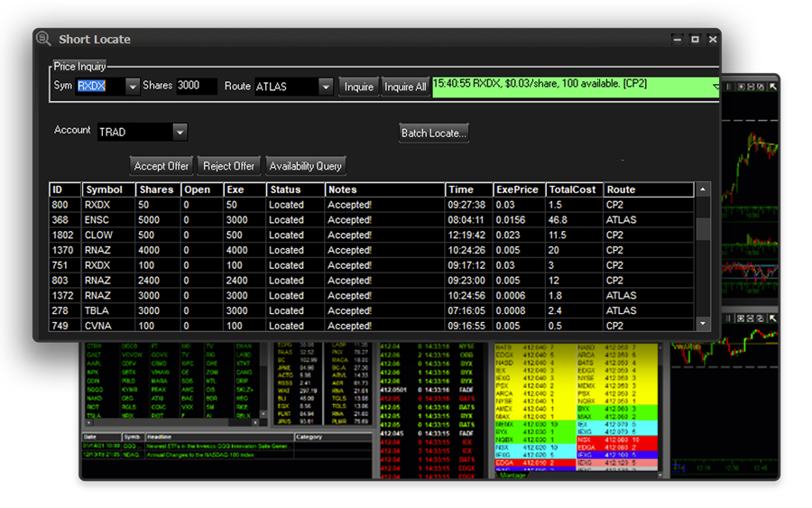Open the Sym symbol dropdown arrow
The height and width of the screenshot is (508, 812).
(133, 87)
